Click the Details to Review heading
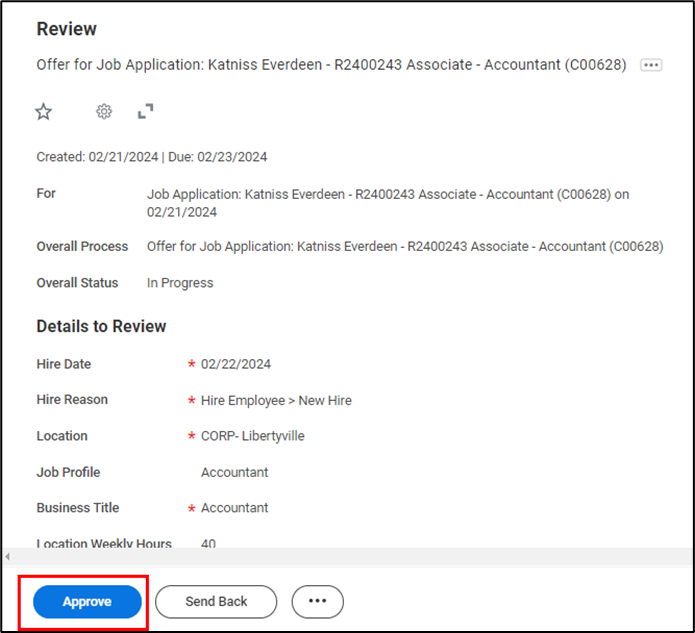The height and width of the screenshot is (633, 695). (101, 326)
